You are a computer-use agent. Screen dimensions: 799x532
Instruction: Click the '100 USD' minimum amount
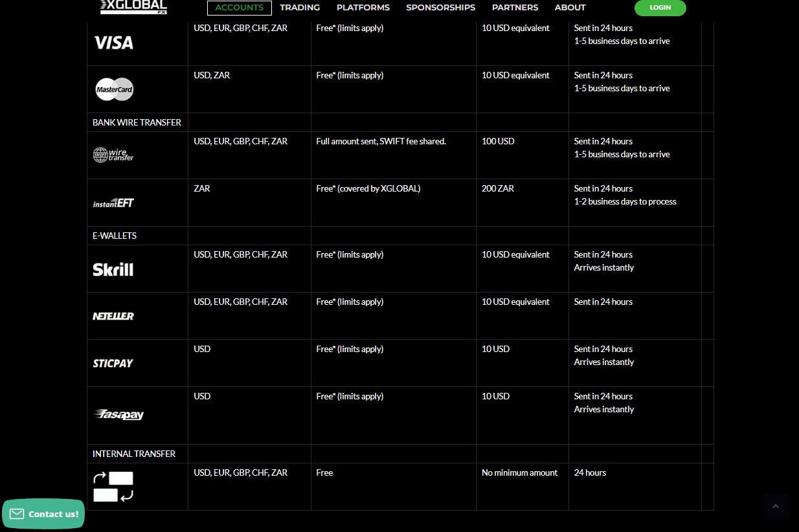tap(498, 141)
